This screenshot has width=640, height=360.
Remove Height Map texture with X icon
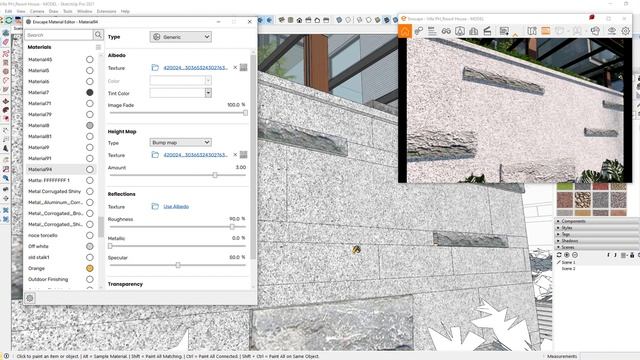point(235,155)
